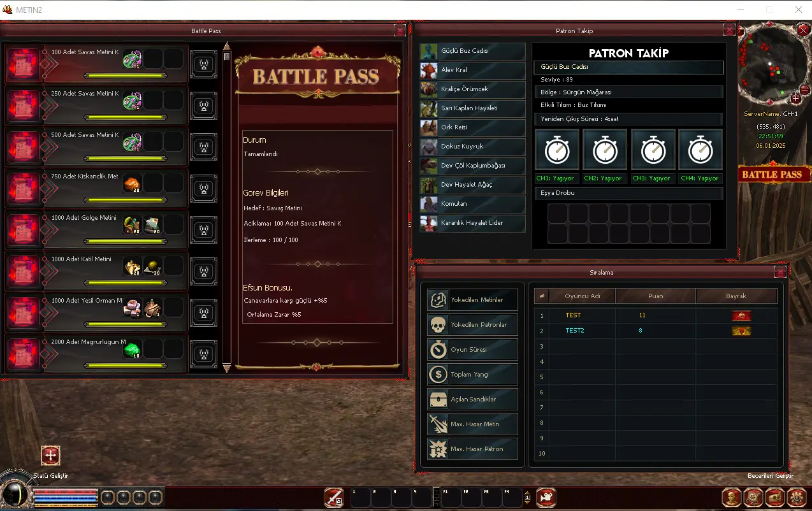This screenshot has width=812, height=511.
Task: Open CH1 stopwatch timer in Patron Takip
Action: (x=557, y=150)
